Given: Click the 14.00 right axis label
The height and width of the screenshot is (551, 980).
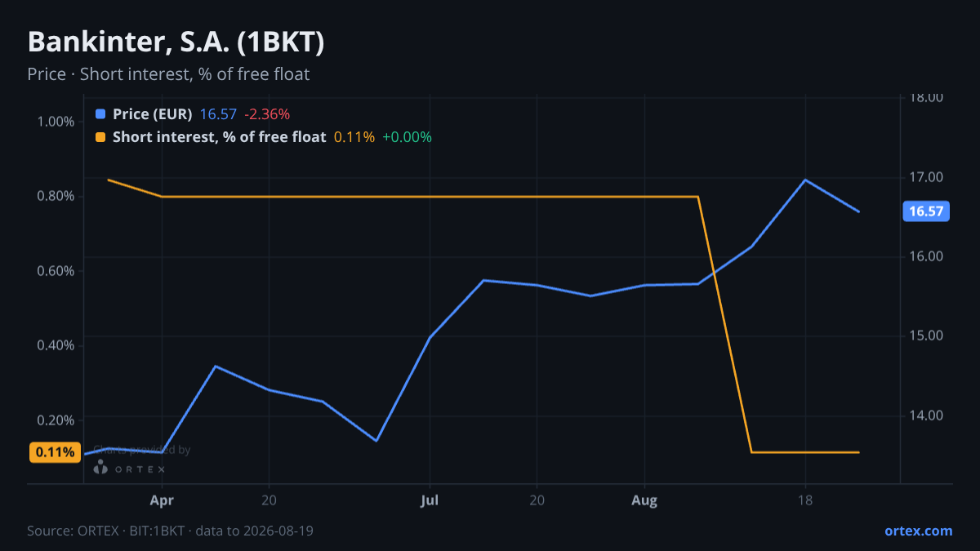Looking at the screenshot, I should [x=926, y=415].
